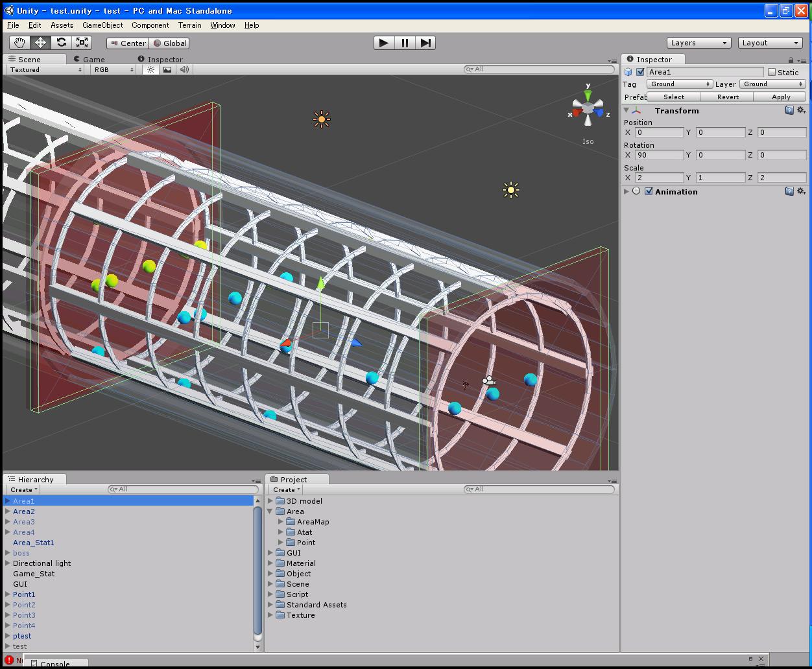This screenshot has width=812, height=669.
Task: Switch to the Game tab
Action: (93, 59)
